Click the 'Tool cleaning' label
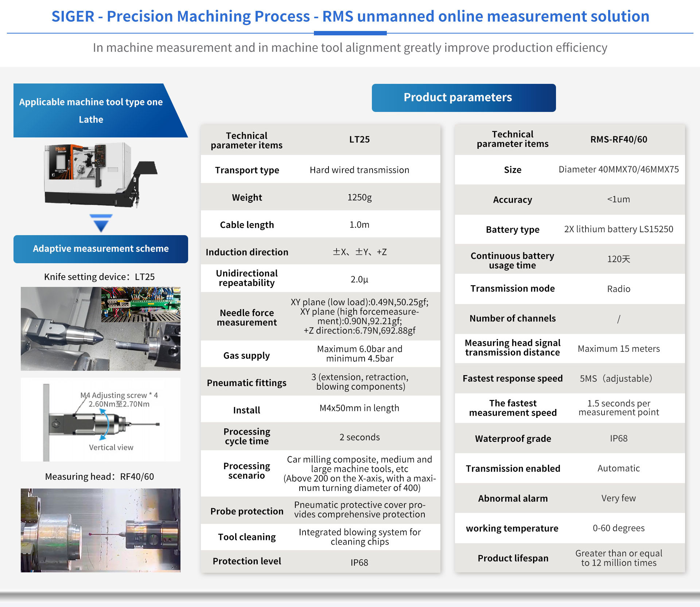 coord(247,537)
